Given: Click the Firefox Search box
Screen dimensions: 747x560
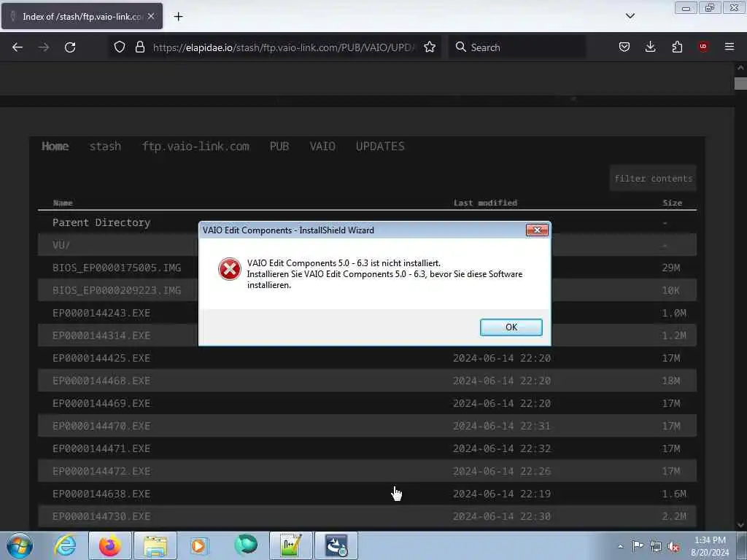Looking at the screenshot, I should [x=517, y=47].
